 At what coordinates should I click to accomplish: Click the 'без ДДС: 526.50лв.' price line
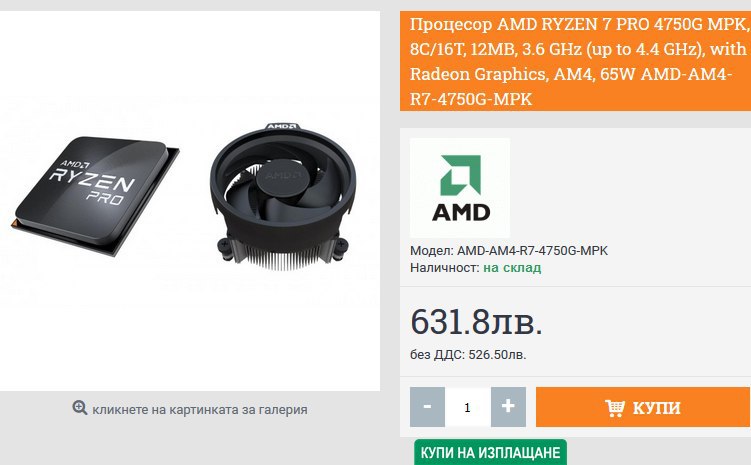point(468,355)
